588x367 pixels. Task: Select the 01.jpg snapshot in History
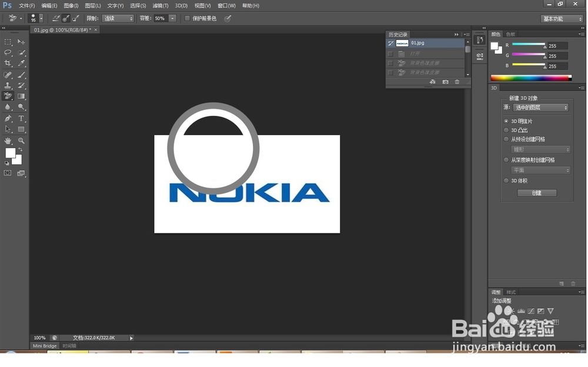425,43
